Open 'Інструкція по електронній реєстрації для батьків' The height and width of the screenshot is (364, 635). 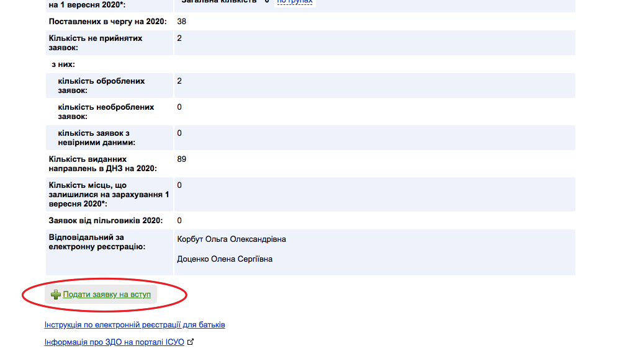(x=135, y=325)
